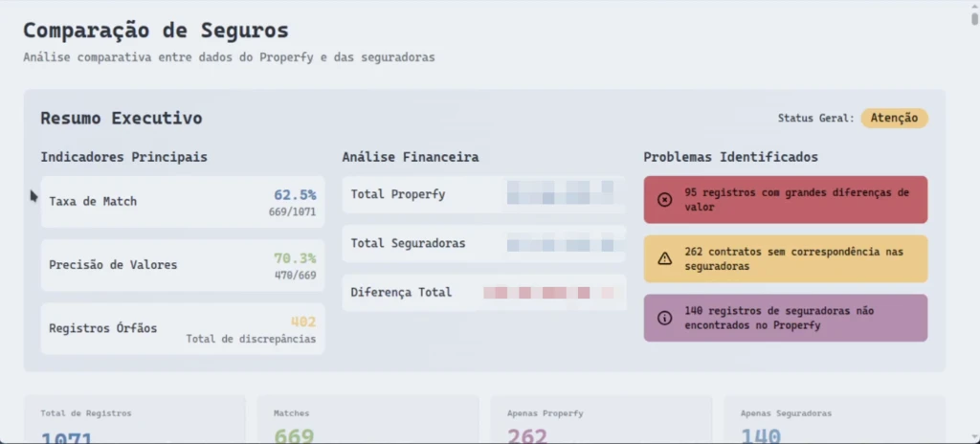Viewport: 980px width, 444px height.
Task: Click the warning triangle icon in the yellow alert
Action: point(665,258)
